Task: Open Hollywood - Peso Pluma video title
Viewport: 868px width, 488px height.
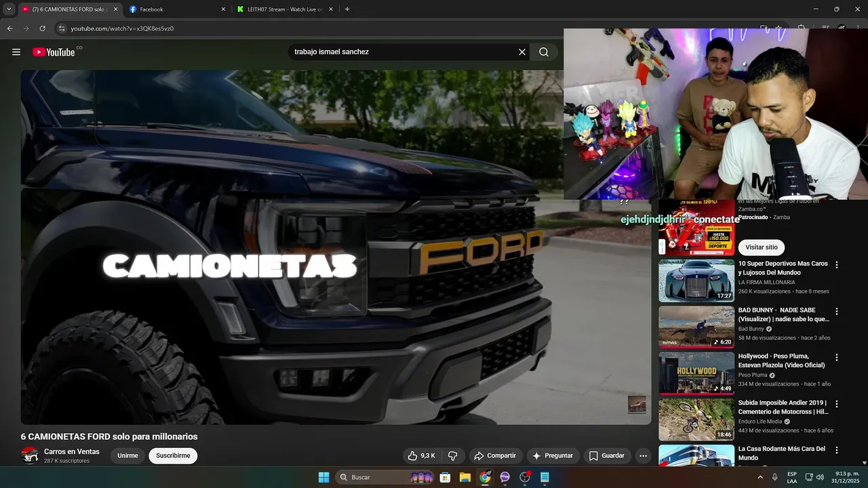Action: pyautogui.click(x=781, y=361)
